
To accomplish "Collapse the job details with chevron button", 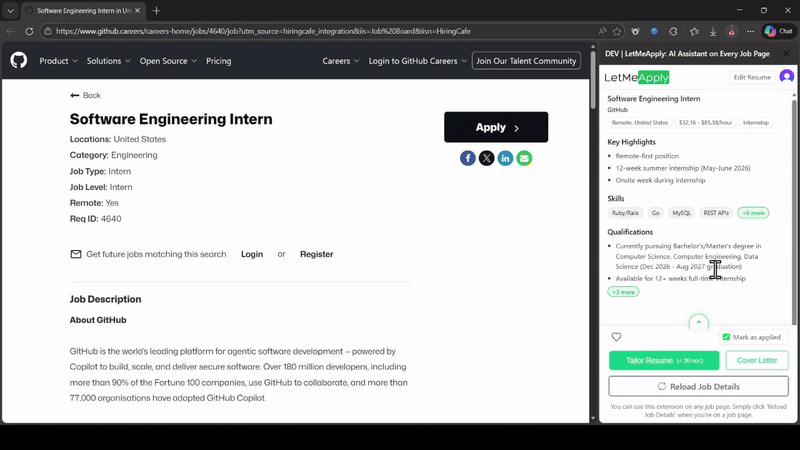I will point(698,322).
